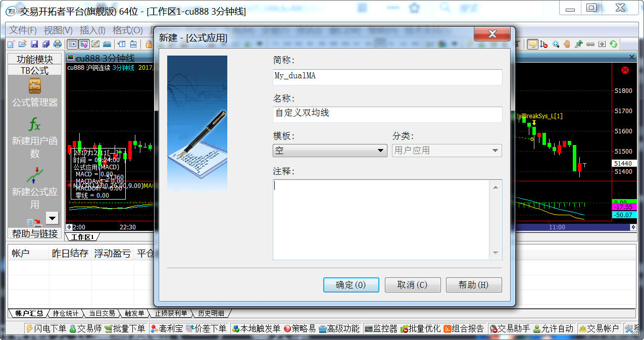Select the hand pan tool

point(567,44)
